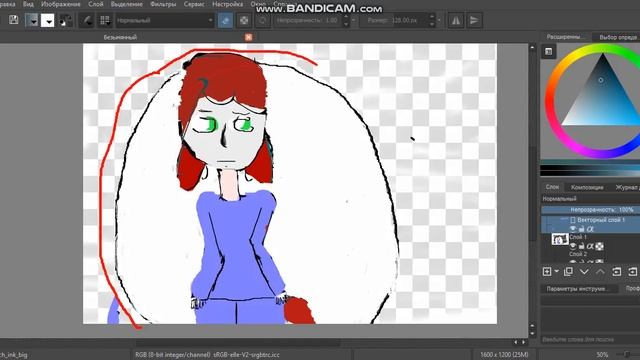Open the gradient preset picker
This screenshot has width=640, height=360.
click(x=32, y=20)
